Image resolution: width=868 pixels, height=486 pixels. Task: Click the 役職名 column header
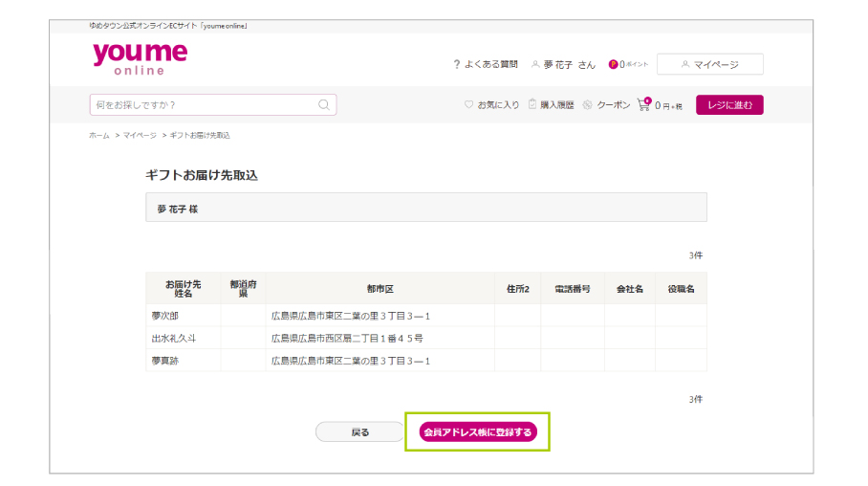pos(681,289)
